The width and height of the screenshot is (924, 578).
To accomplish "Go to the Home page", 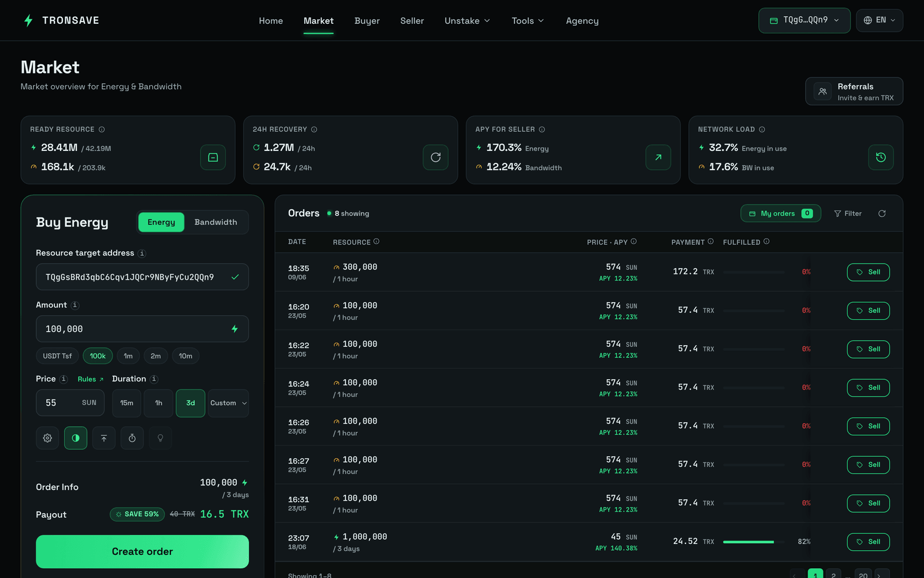I will pos(271,21).
